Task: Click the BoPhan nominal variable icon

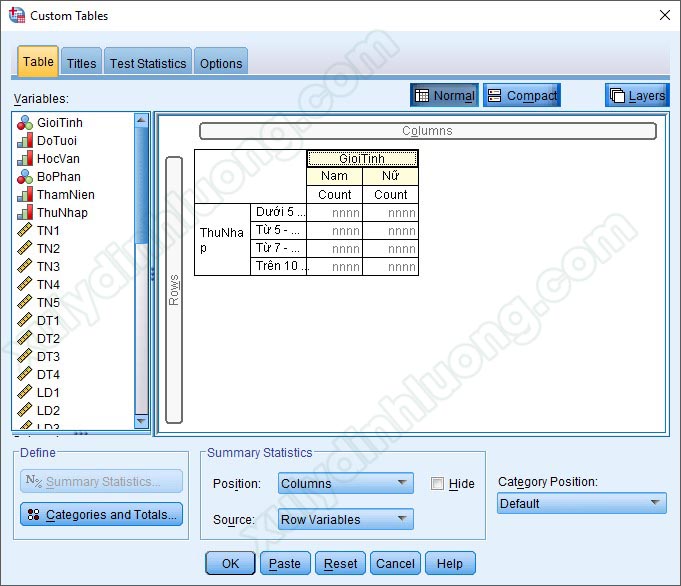Action: point(25,177)
